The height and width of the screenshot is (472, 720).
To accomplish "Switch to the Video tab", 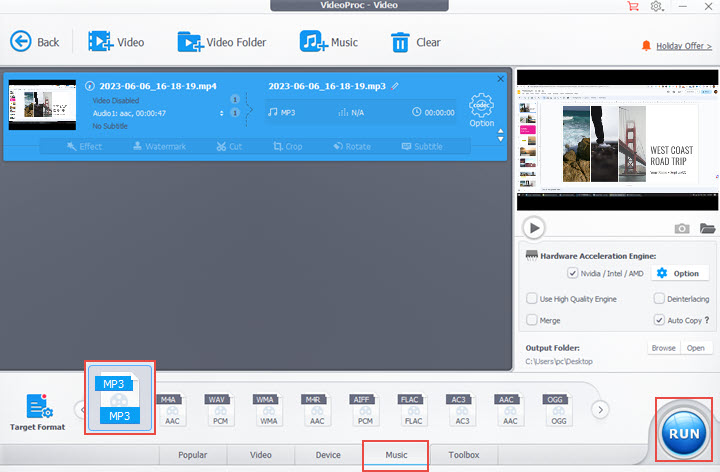I will coord(260,455).
